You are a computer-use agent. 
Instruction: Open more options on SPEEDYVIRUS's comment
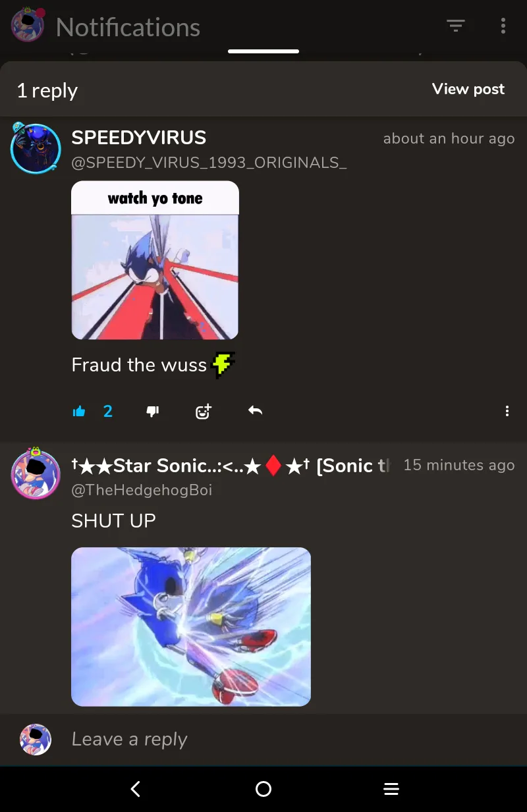[507, 411]
